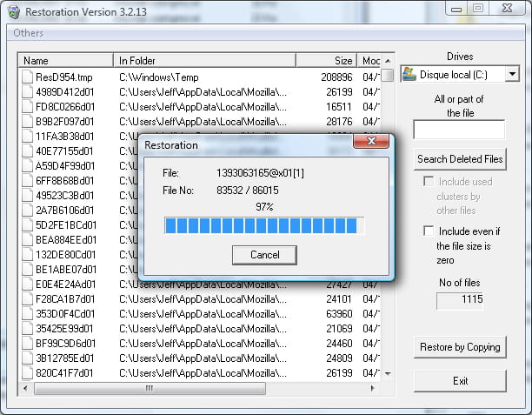Click the file icon beside B9B2F097d01

[x=27, y=122]
